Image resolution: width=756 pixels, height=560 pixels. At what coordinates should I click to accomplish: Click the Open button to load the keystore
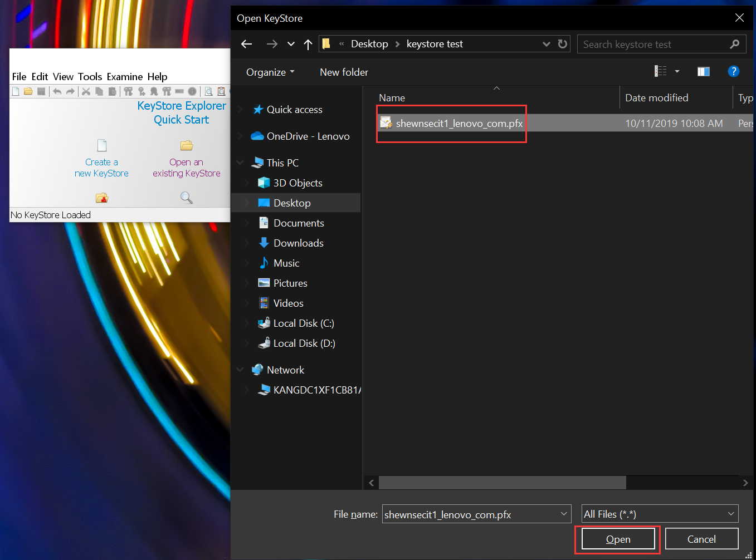pos(618,539)
